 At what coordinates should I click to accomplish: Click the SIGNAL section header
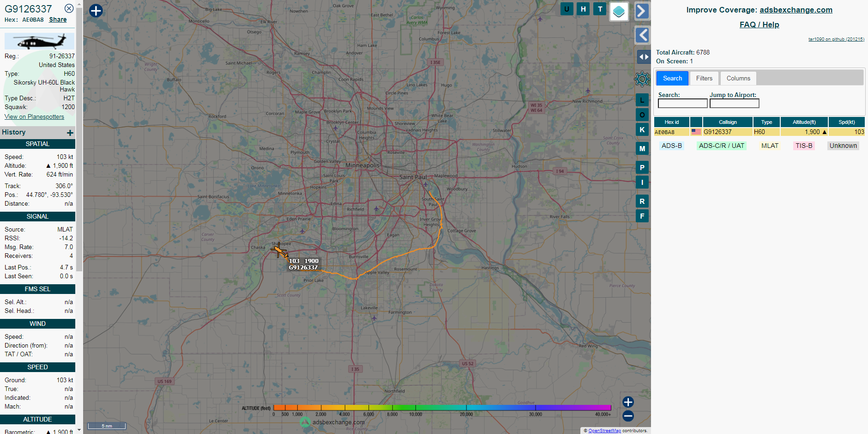37,216
